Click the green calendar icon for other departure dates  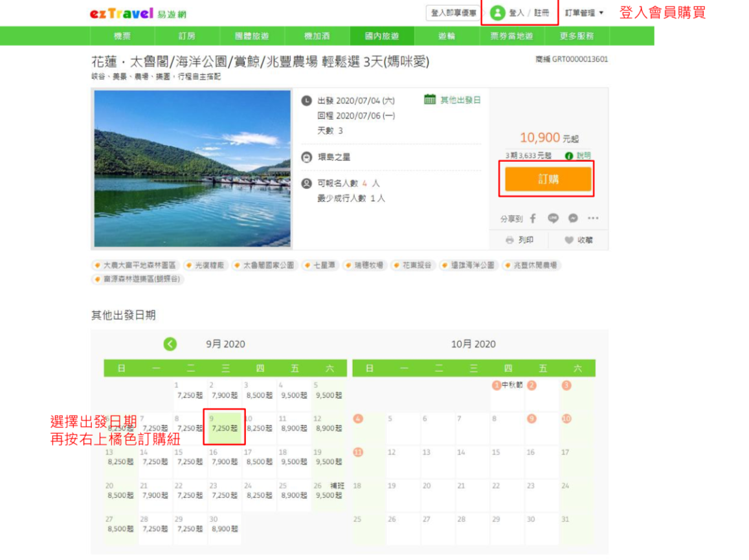430,100
